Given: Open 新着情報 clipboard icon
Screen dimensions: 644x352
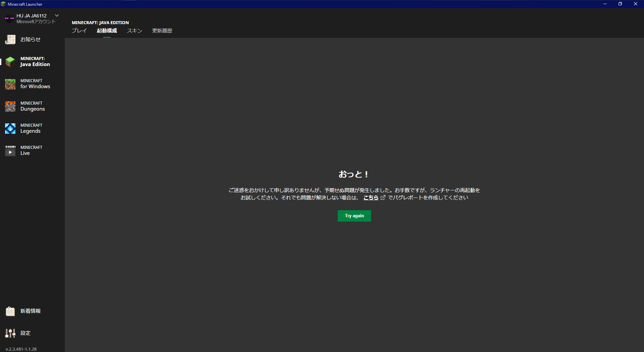Looking at the screenshot, I should pos(10,311).
